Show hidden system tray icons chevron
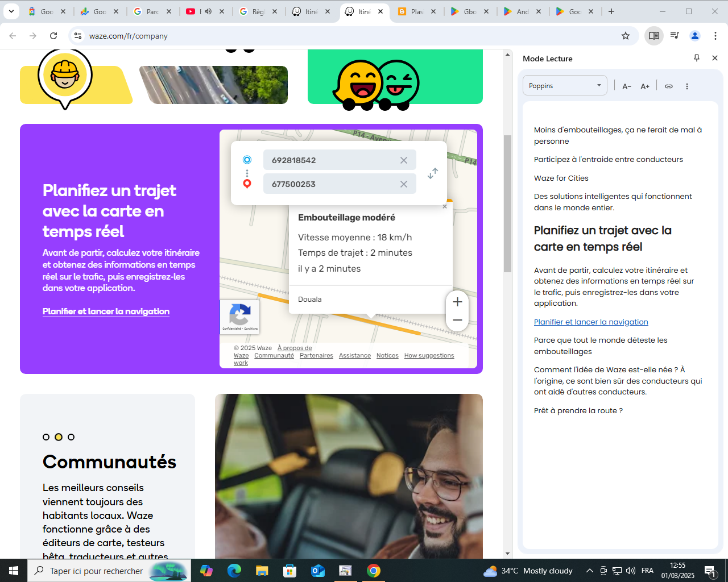 click(x=590, y=571)
